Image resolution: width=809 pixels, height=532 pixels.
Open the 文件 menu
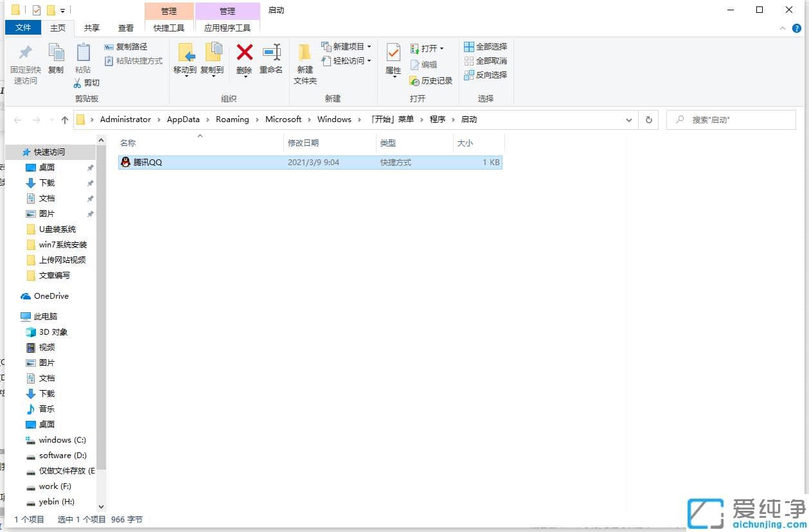coord(22,28)
